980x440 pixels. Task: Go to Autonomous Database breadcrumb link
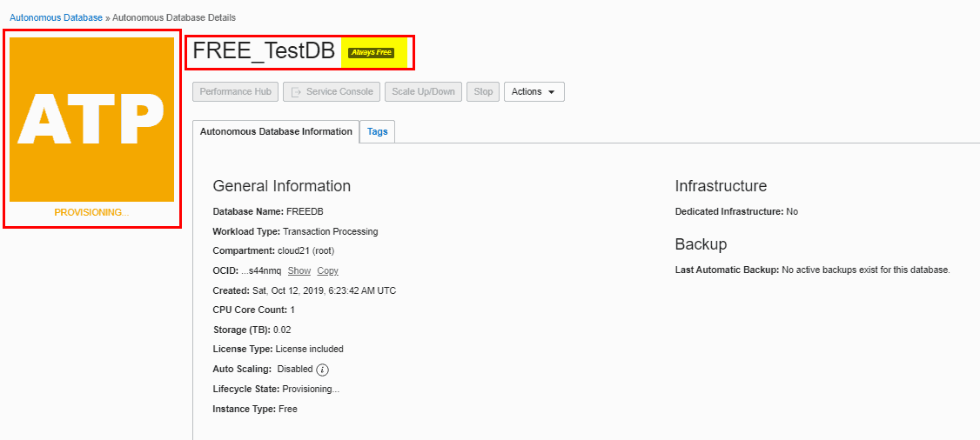[56, 17]
